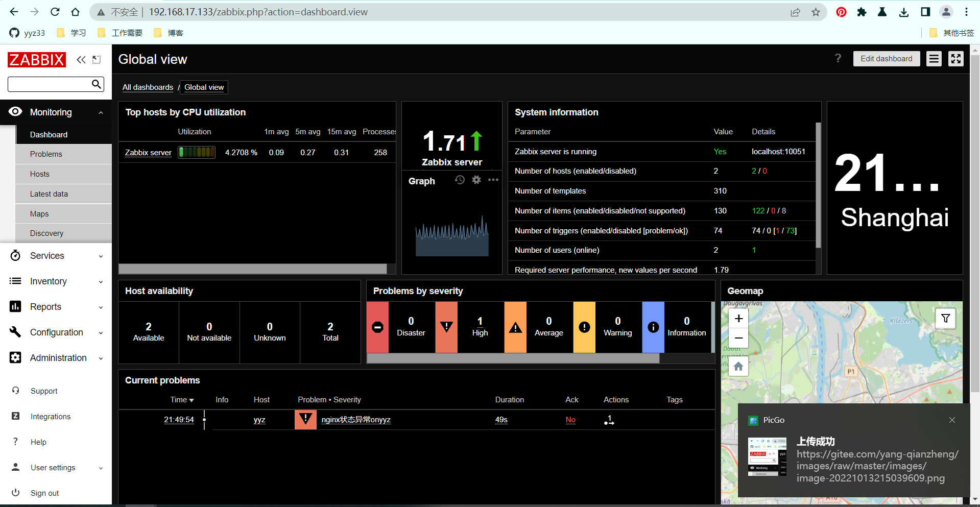
Task: Open the yyz33 bookmark
Action: pos(28,33)
